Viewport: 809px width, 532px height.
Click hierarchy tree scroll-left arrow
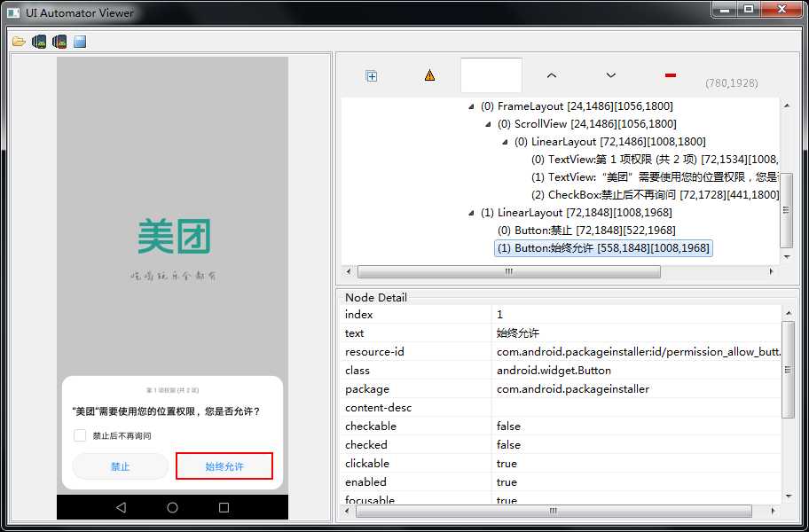[349, 271]
